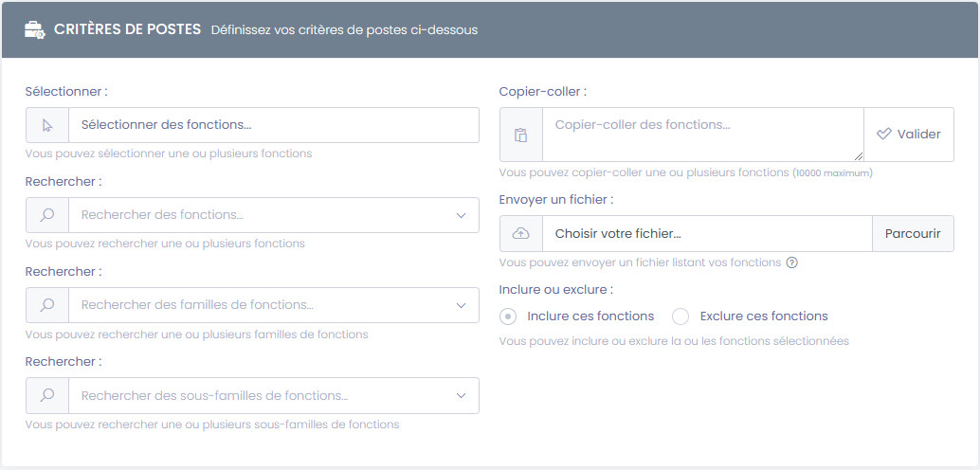
Task: Focus the Copier-coller des fonctions text area
Action: pos(701,134)
